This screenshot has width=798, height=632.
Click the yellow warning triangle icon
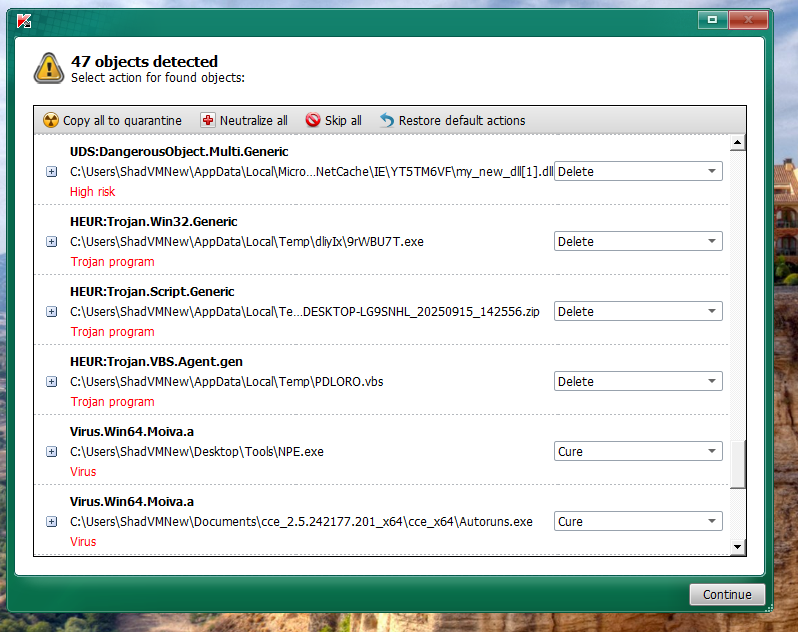click(49, 68)
